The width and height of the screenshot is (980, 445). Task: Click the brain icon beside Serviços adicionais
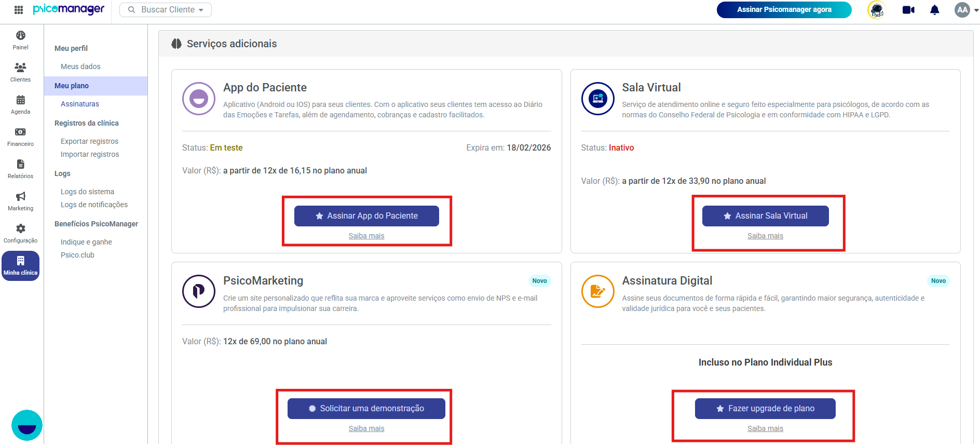[x=176, y=44]
